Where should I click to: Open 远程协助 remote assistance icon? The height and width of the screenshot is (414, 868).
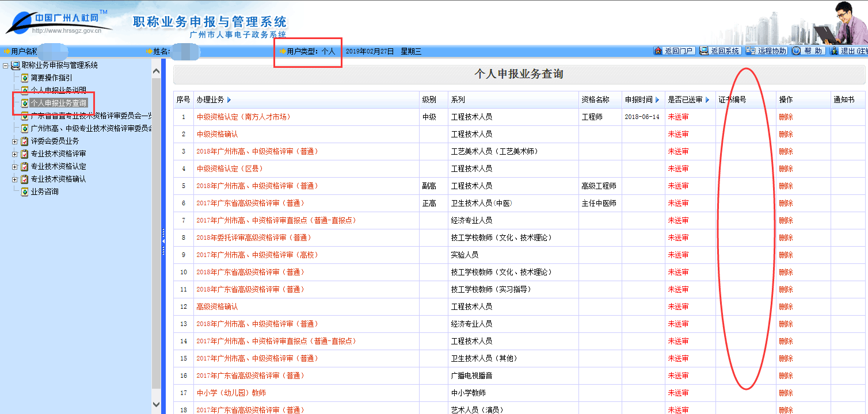coord(751,51)
